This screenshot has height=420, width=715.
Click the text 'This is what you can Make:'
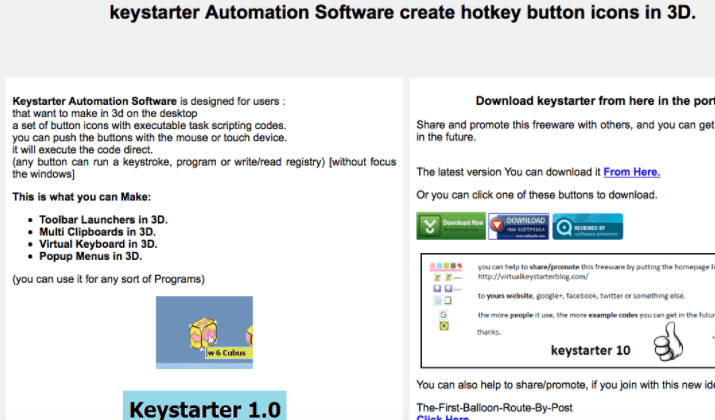(x=82, y=197)
